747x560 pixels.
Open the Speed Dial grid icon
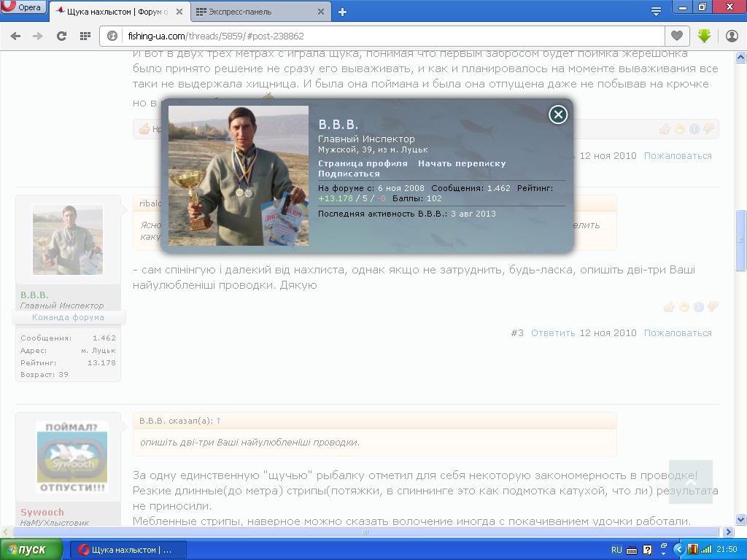(85, 36)
